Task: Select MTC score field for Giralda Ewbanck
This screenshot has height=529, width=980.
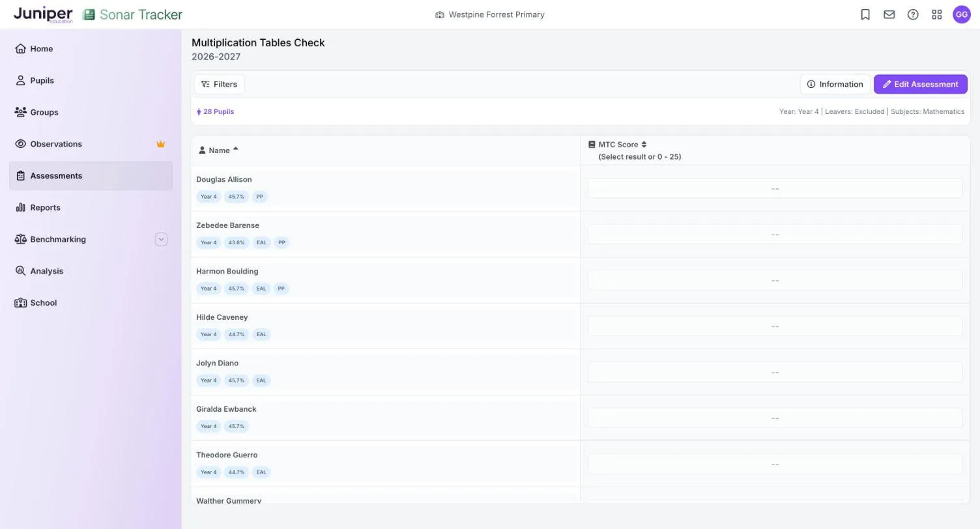Action: 775,418
